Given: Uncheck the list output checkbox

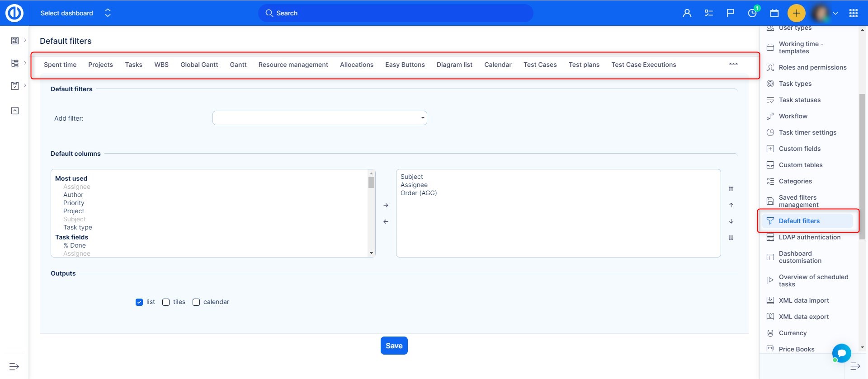Looking at the screenshot, I should coord(139,302).
